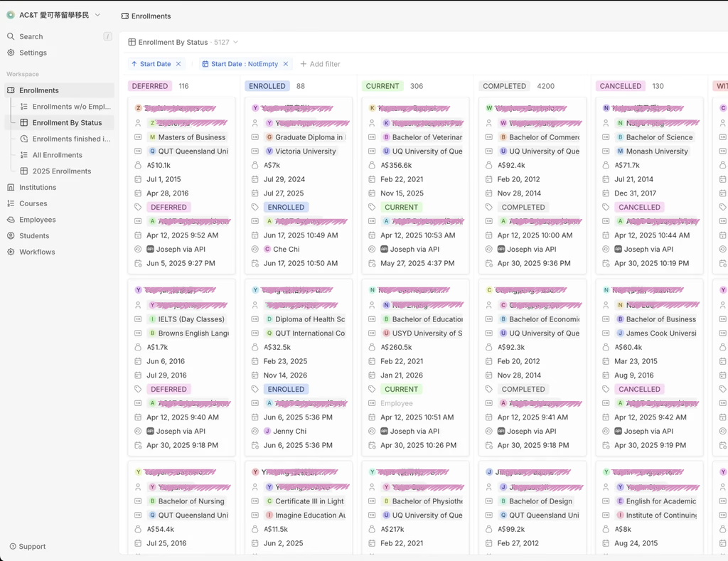
Task: Click the slash shortcut key badge
Action: pos(108,36)
